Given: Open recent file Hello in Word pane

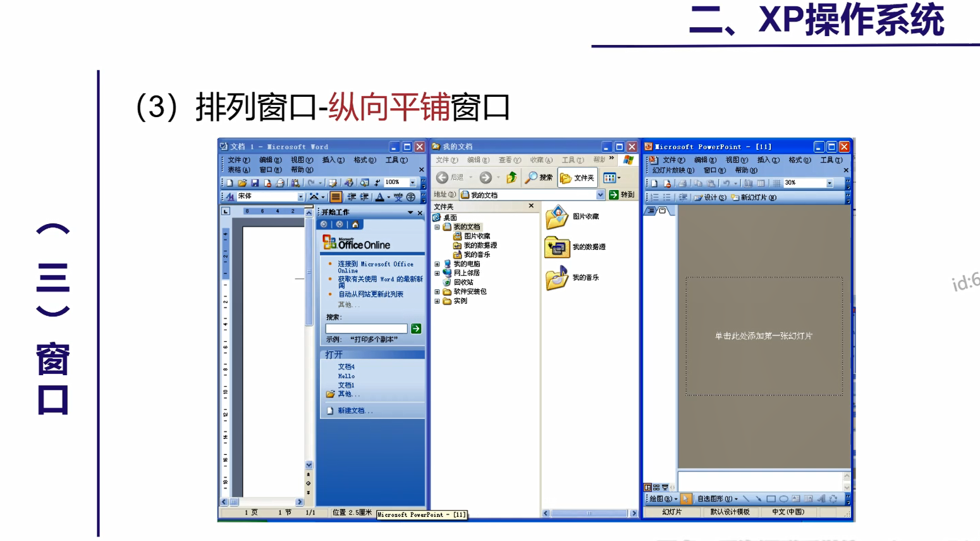Looking at the screenshot, I should (x=346, y=376).
